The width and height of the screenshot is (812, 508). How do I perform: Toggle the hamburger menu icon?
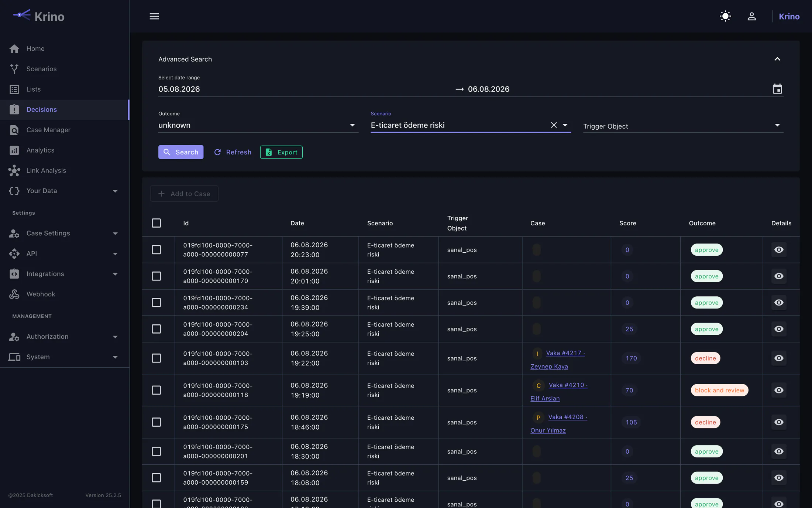(x=154, y=16)
